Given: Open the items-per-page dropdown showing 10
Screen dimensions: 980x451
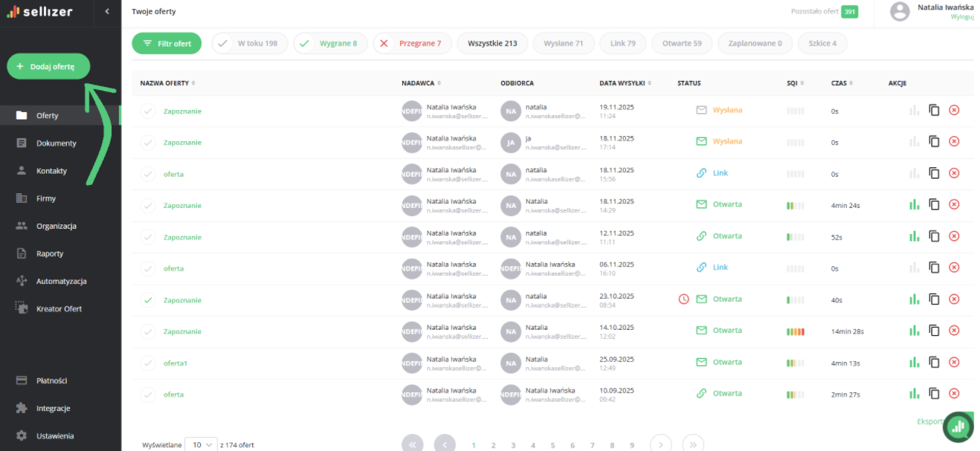Looking at the screenshot, I should coord(201,444).
